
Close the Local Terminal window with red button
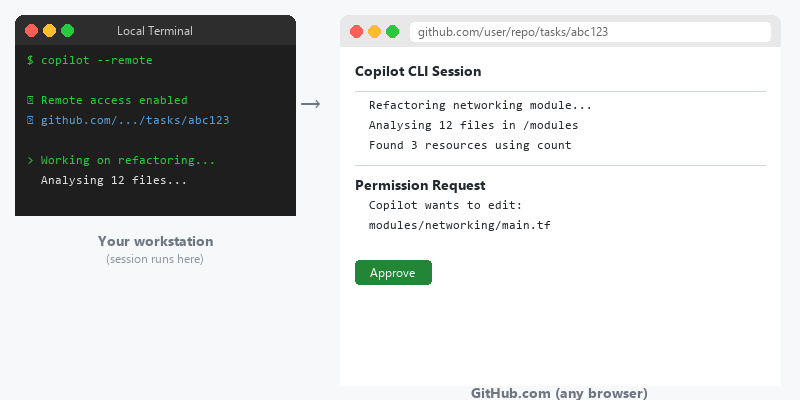click(32, 31)
